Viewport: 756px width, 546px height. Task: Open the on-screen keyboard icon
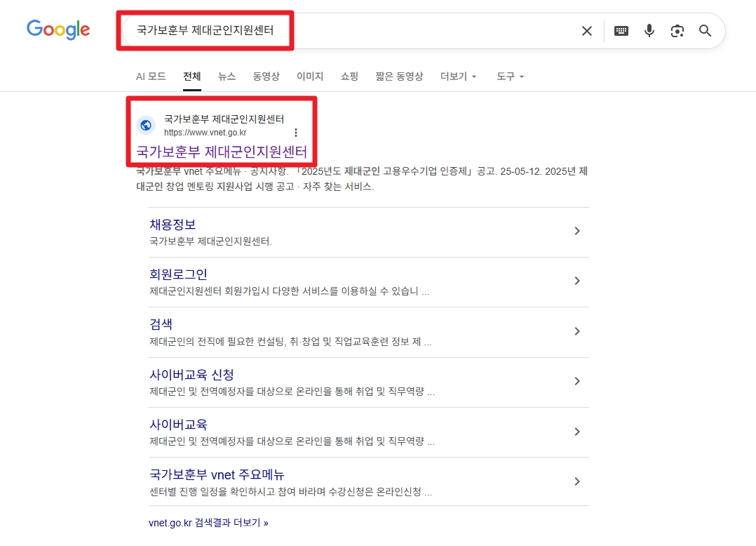pyautogui.click(x=621, y=31)
